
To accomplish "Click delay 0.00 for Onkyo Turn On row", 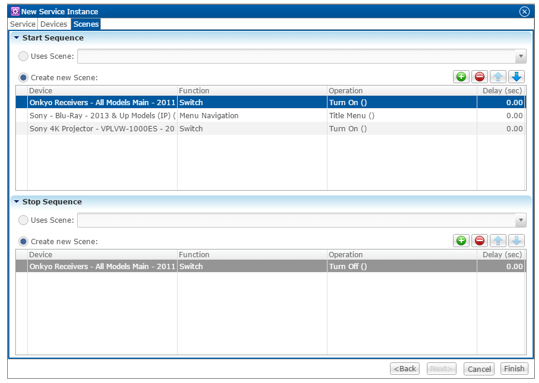I will point(502,102).
